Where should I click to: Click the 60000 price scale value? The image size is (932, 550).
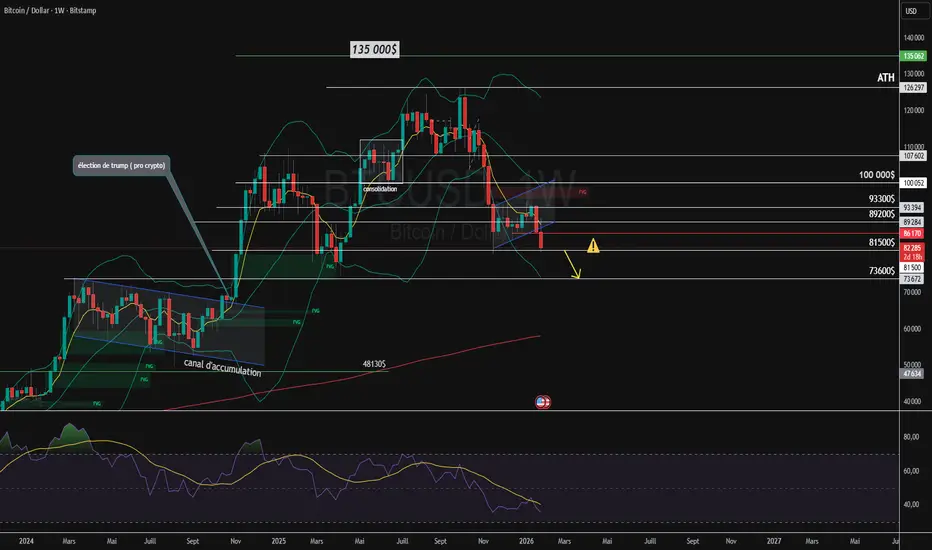coord(912,329)
